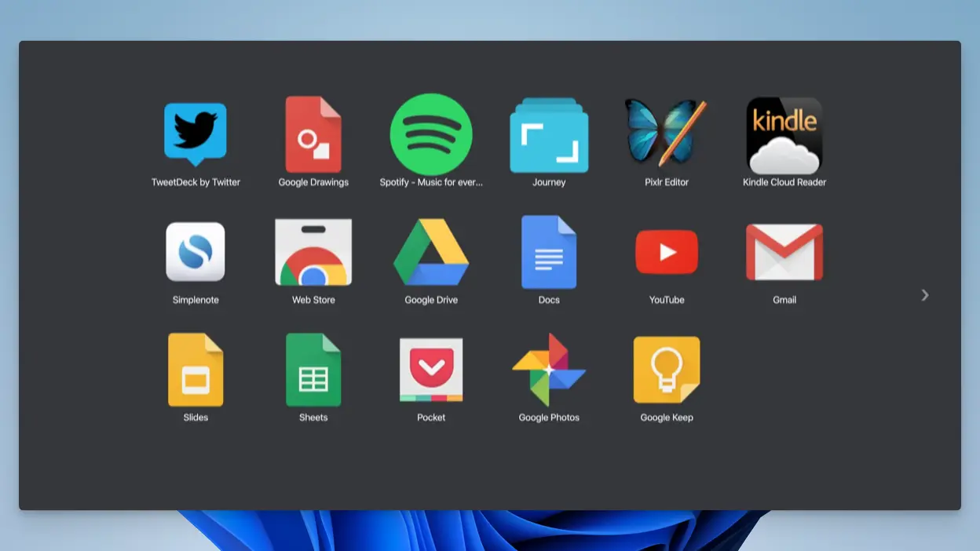Open Pixlr Editor
The width and height of the screenshot is (980, 551).
[x=666, y=133]
